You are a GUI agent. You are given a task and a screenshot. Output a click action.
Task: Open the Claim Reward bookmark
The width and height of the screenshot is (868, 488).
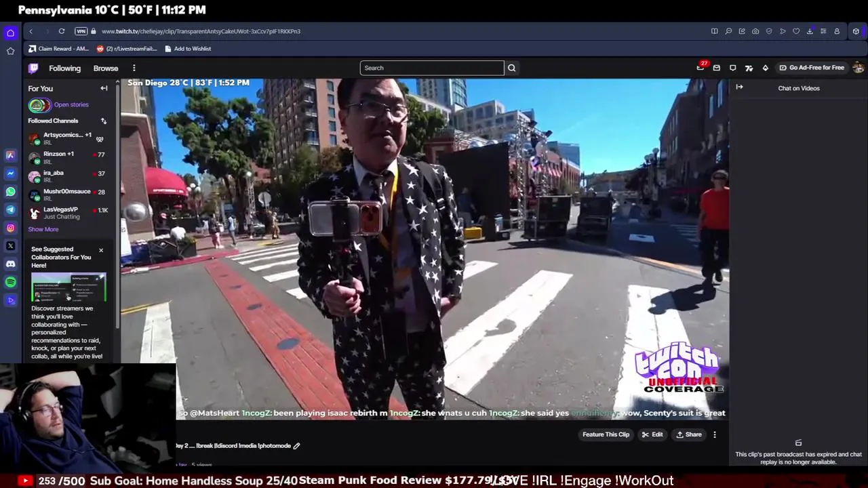point(59,49)
